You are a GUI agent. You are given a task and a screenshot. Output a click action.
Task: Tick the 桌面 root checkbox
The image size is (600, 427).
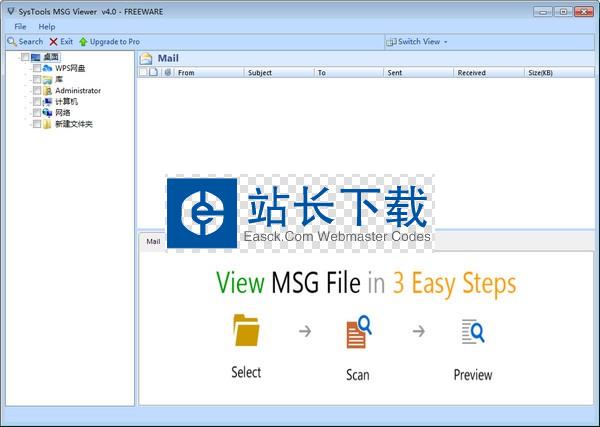[x=25, y=57]
